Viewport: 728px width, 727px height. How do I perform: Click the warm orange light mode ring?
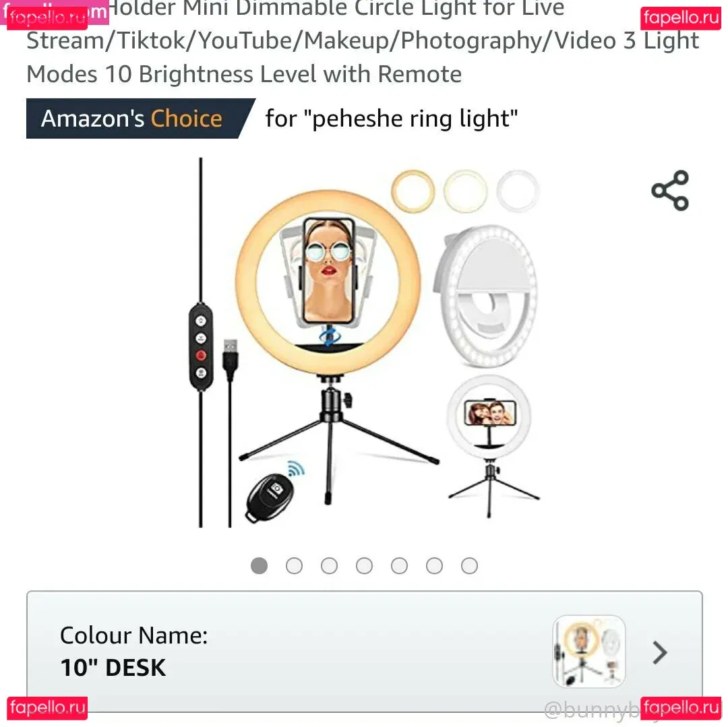(x=413, y=191)
